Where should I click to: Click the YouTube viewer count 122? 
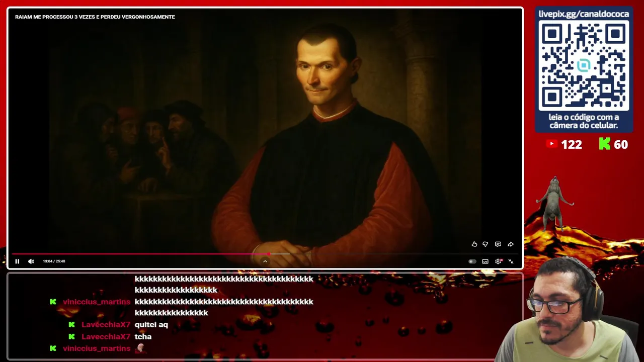[572, 145]
